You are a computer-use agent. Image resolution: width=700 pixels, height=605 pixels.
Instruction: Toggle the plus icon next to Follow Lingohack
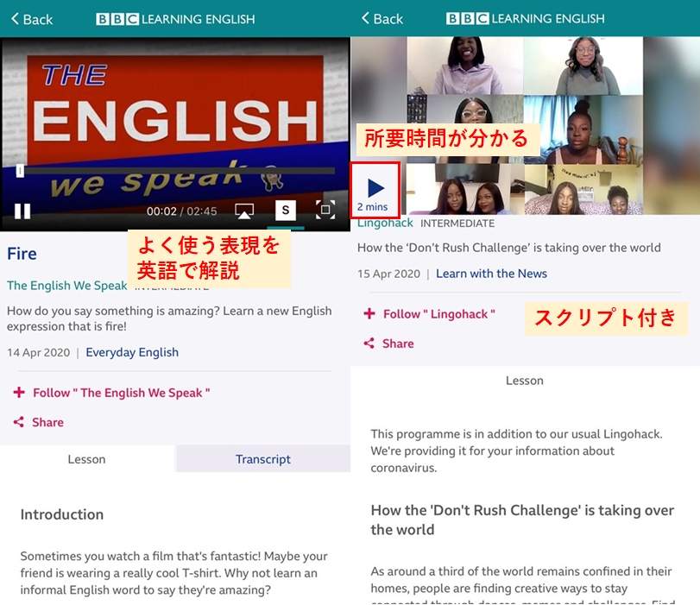[x=369, y=314]
